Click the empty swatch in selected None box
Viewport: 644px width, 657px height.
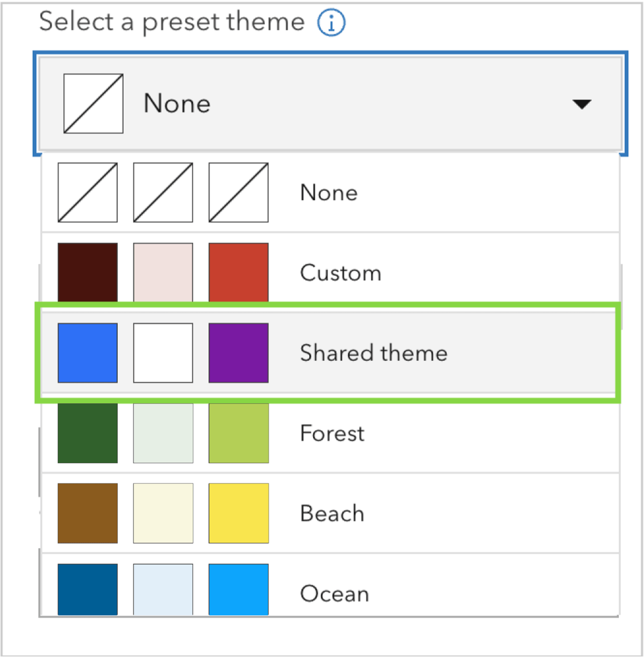coord(93,104)
